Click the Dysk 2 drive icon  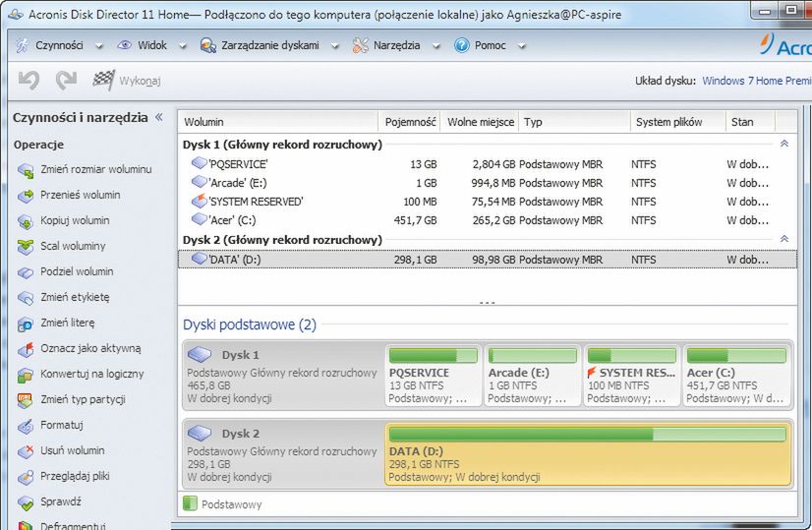click(x=200, y=433)
